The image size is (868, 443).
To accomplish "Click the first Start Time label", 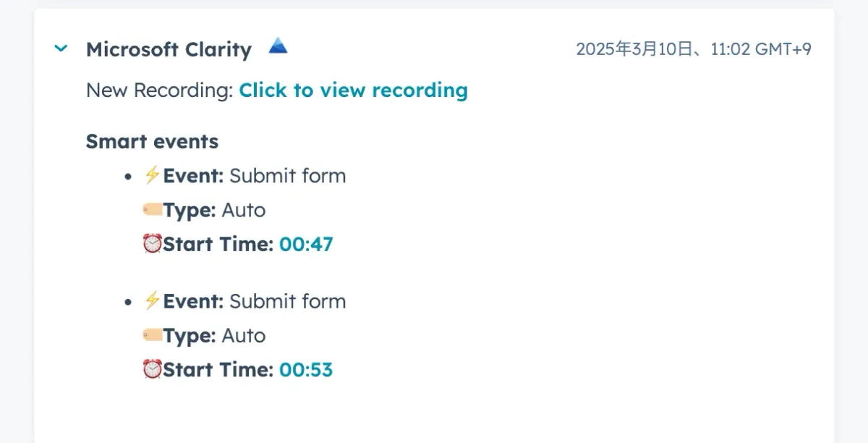I will [x=218, y=245].
